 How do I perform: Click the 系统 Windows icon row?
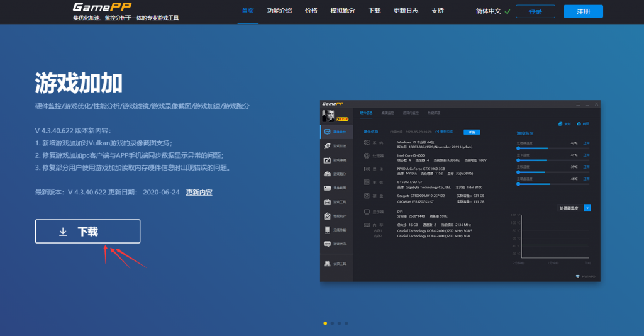pos(367,143)
